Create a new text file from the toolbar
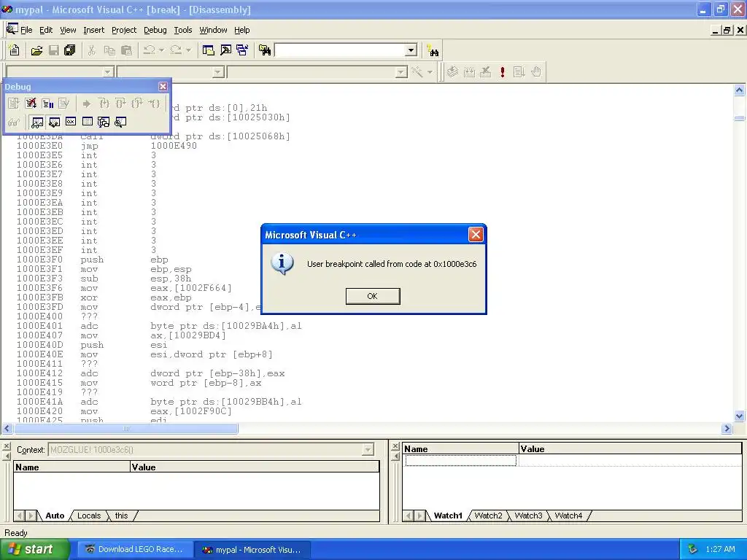 coord(15,50)
